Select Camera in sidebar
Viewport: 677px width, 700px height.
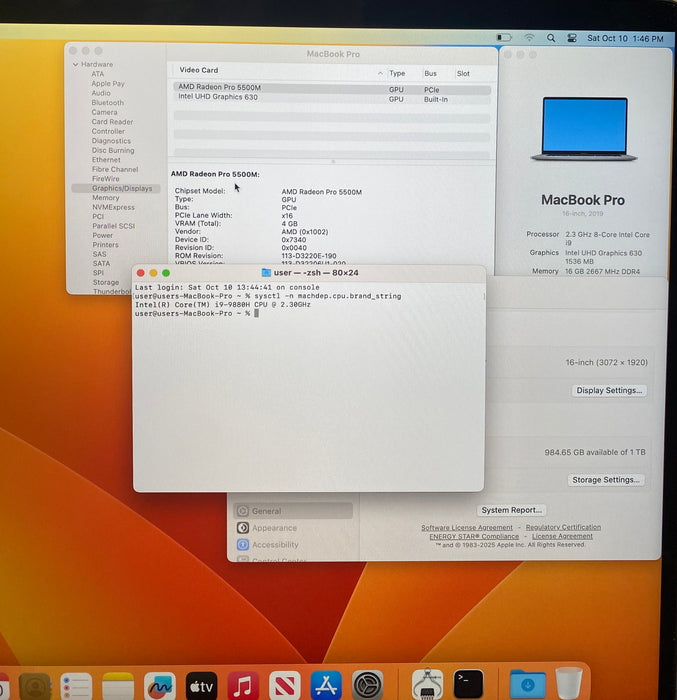[x=104, y=112]
